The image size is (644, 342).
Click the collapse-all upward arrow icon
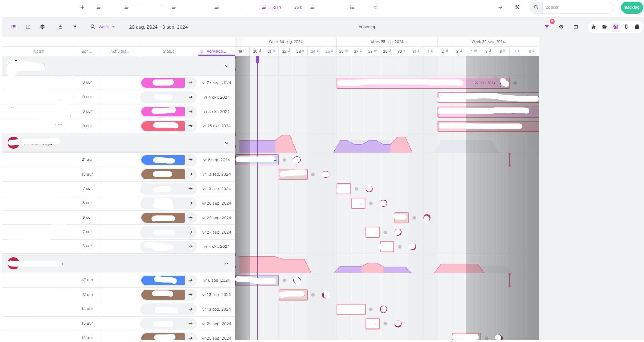click(75, 27)
